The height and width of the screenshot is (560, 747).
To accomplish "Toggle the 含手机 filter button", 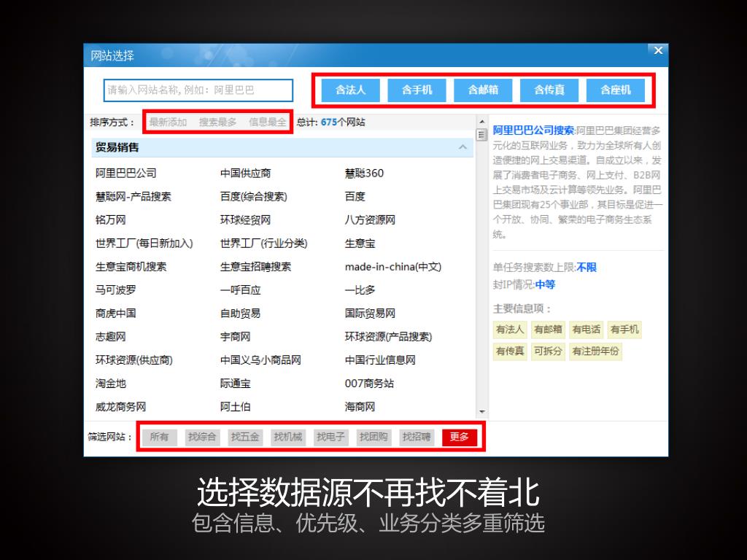I will (x=417, y=90).
